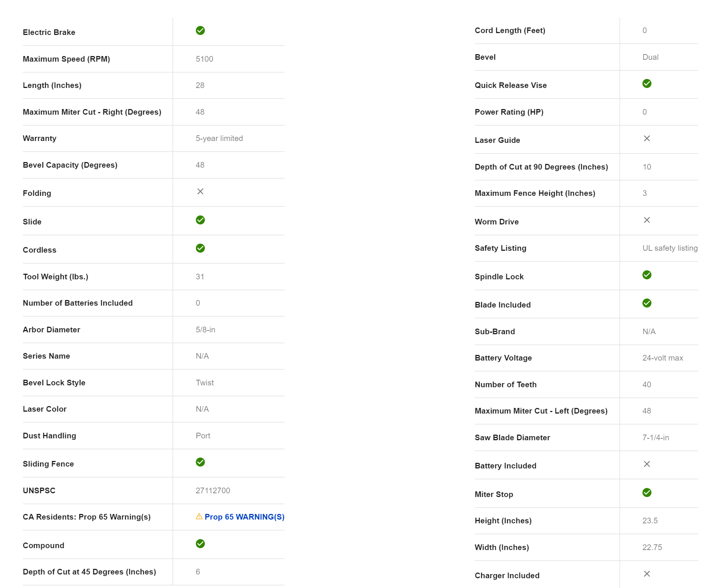Click the Blade Included green check
The width and height of the screenshot is (724, 588).
(x=647, y=303)
